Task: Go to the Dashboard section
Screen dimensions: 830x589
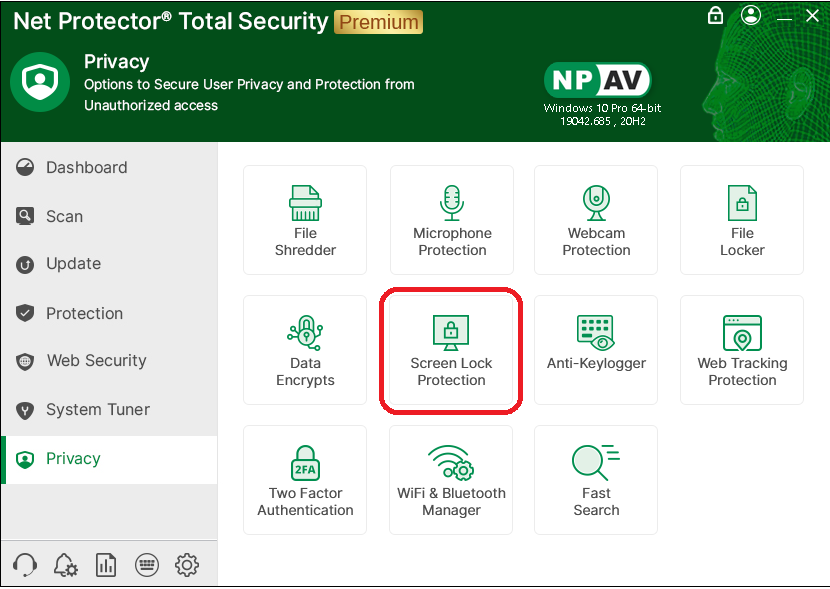Action: tap(86, 168)
